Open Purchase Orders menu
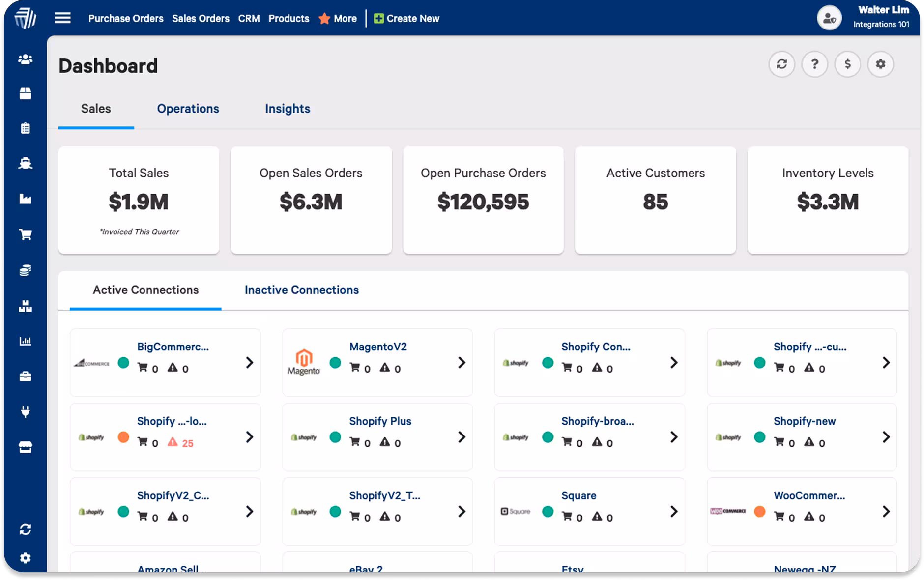The image size is (924, 580). pos(126,19)
